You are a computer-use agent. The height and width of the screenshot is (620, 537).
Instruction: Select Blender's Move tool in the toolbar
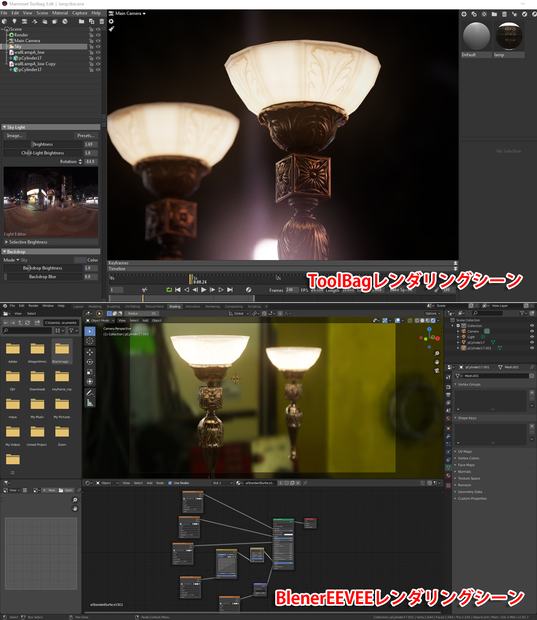pyautogui.click(x=90, y=352)
